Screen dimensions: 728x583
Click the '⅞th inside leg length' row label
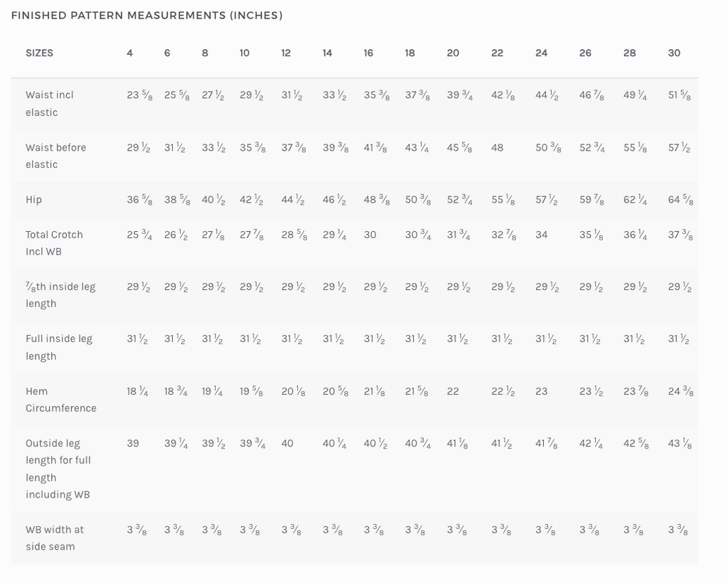pyautogui.click(x=60, y=295)
